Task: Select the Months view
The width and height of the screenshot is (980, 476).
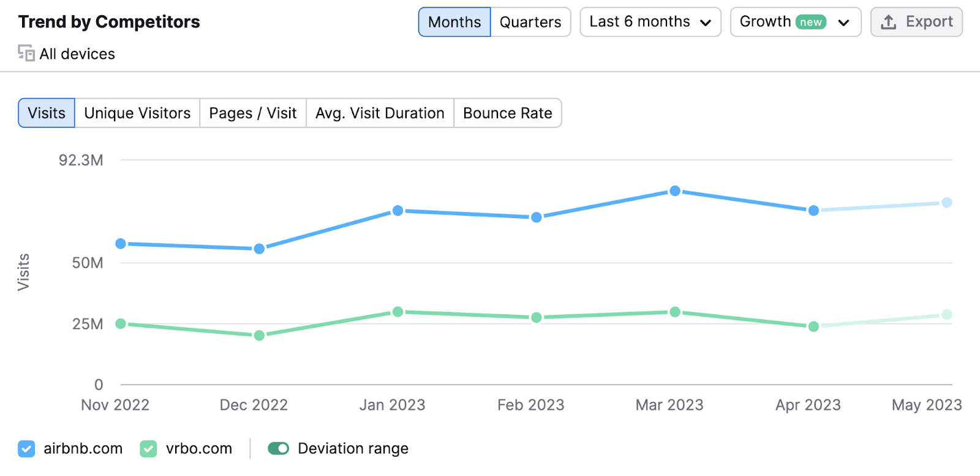Action: 454,22
